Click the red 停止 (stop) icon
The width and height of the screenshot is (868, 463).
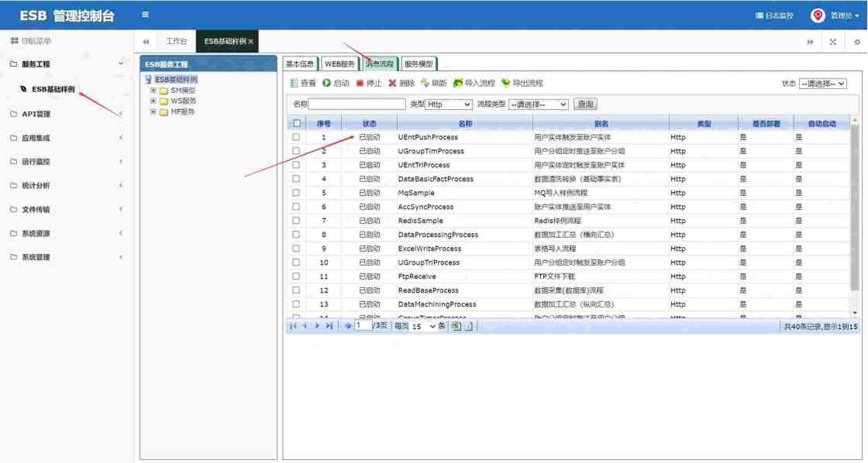(360, 83)
